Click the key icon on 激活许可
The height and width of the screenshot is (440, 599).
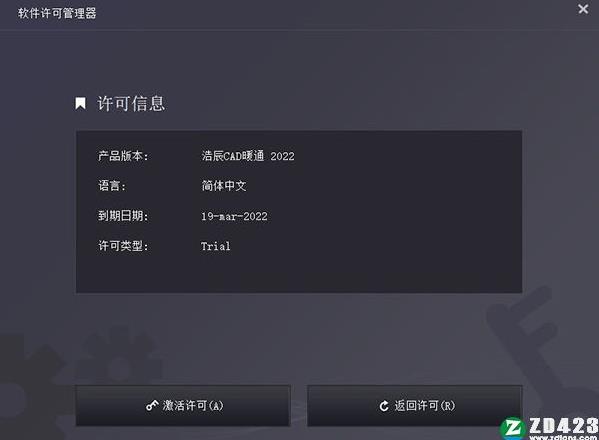coord(152,406)
